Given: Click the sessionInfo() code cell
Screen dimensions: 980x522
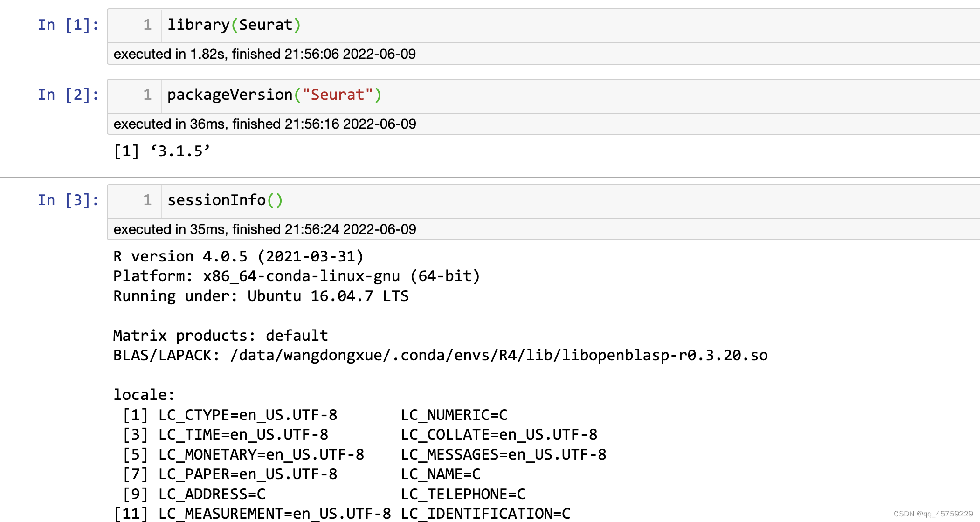Looking at the screenshot, I should tap(543, 201).
